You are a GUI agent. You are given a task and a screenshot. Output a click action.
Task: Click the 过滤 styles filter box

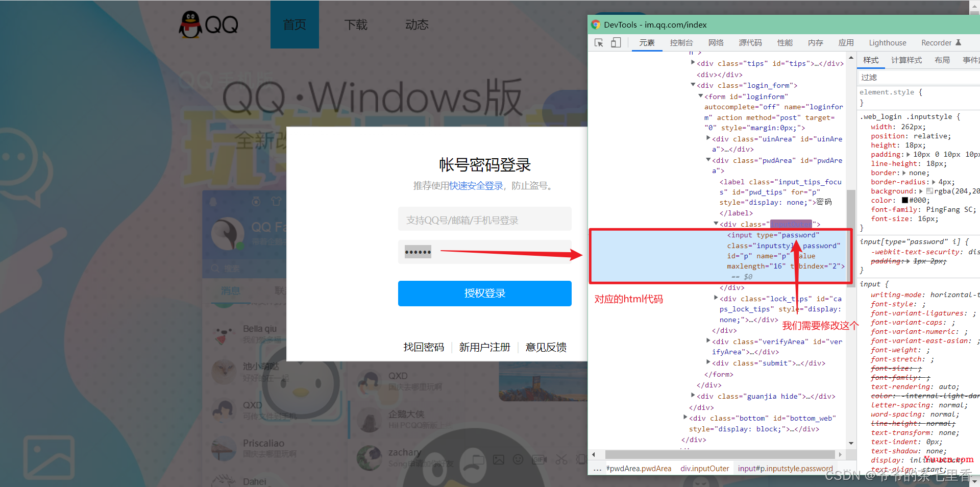[x=918, y=78]
